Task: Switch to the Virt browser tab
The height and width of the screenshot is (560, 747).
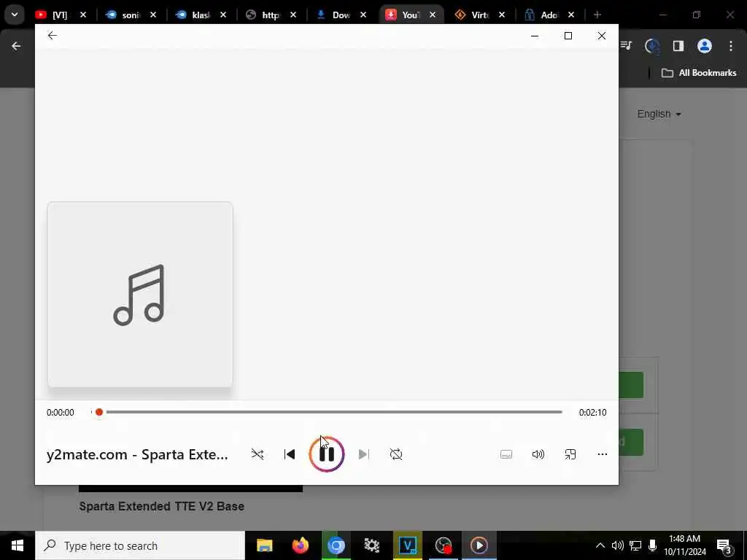Action: tap(472, 15)
